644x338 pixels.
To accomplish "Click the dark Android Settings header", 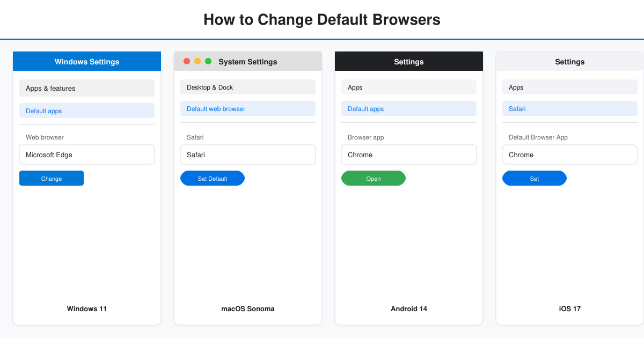I will 409,61.
